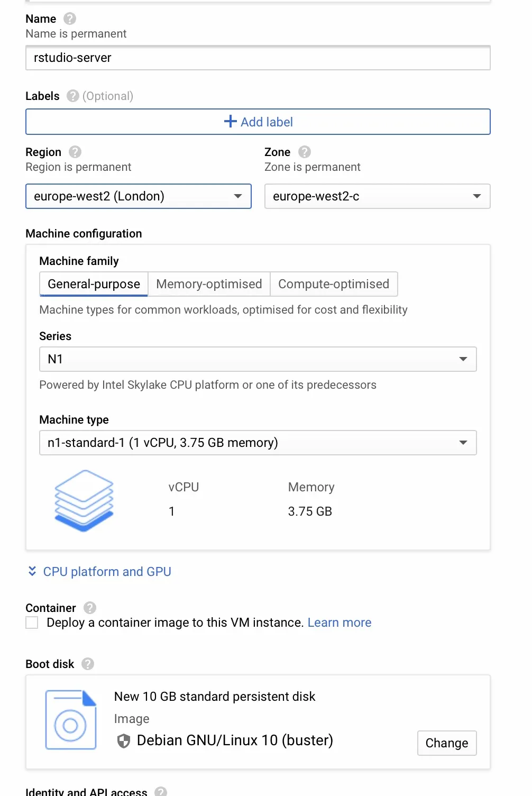The image size is (532, 796).
Task: Switch to the Compute-optimised tab
Action: click(x=334, y=284)
